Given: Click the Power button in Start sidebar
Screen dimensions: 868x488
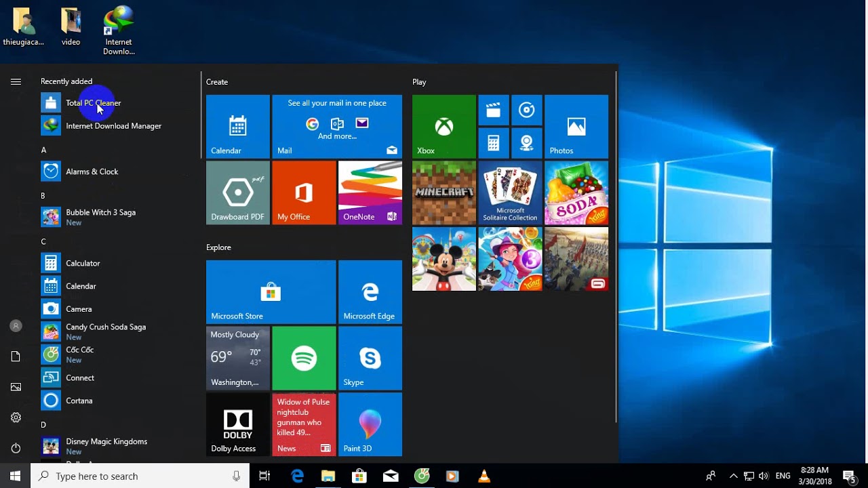Looking at the screenshot, I should tap(16, 448).
